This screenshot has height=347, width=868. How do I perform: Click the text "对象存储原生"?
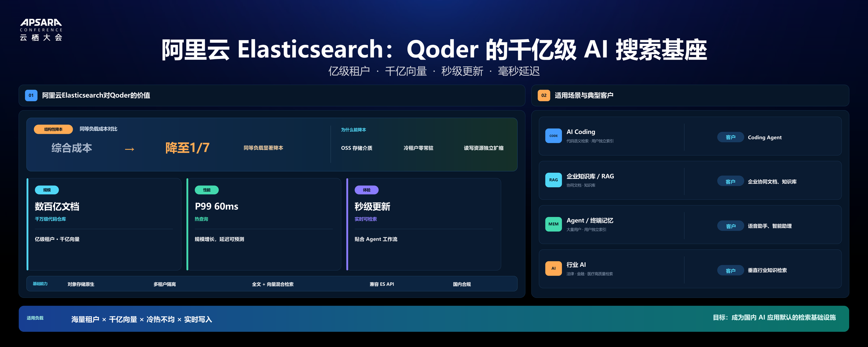coord(81,284)
